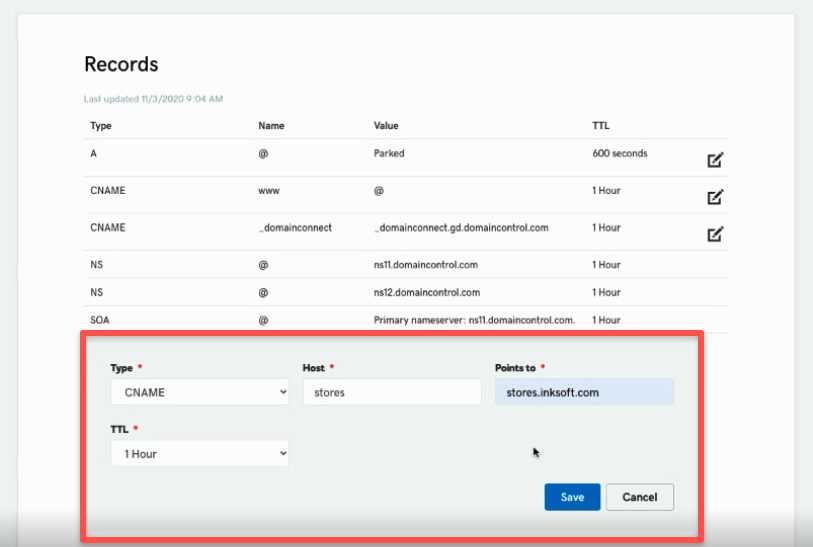This screenshot has height=547, width=813.
Task: Edit the A record with pencil icon
Action: pos(715,160)
